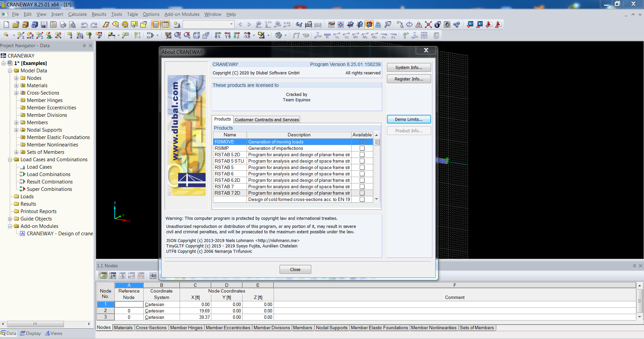
Task: Open the Add-on Modules menu
Action: 182,14
